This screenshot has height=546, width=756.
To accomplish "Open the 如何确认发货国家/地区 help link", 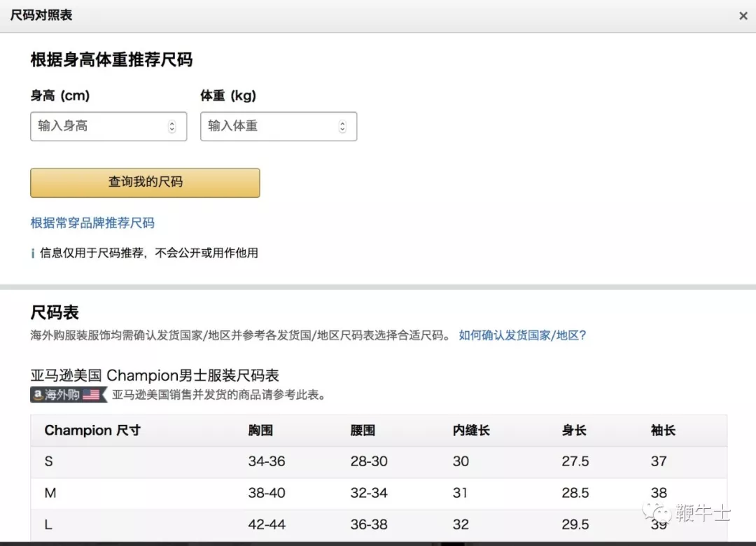I will 522,335.
